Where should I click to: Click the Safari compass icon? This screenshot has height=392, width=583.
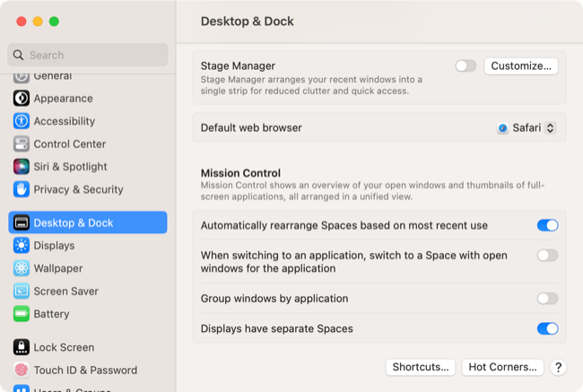click(502, 128)
